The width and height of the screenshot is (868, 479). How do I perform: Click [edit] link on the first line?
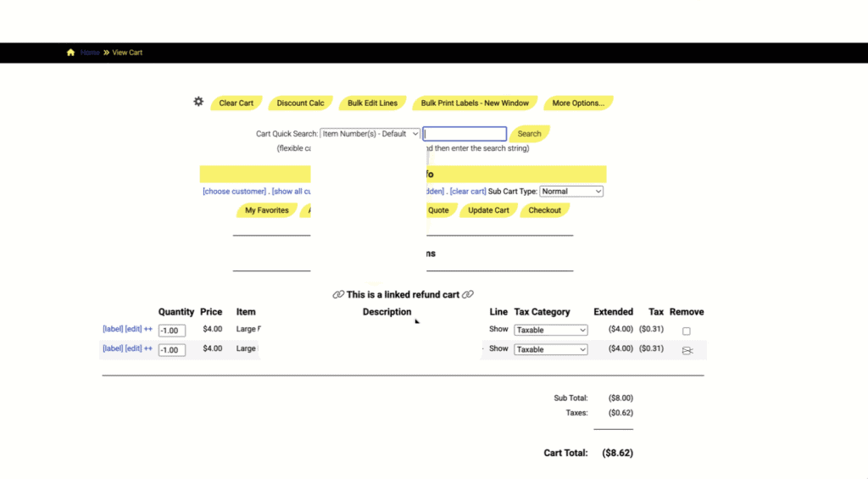(133, 329)
